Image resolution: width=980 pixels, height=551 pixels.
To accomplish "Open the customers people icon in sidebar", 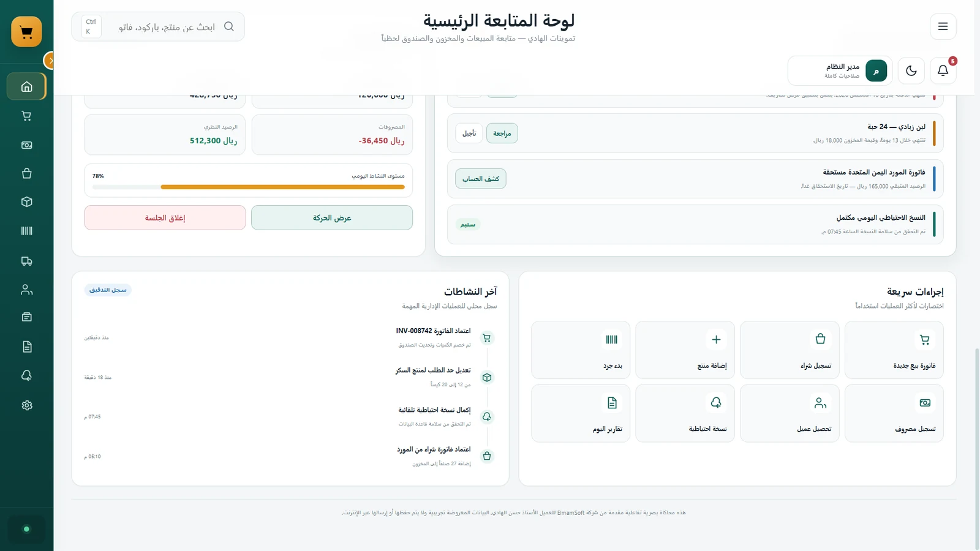I will pos(26,290).
